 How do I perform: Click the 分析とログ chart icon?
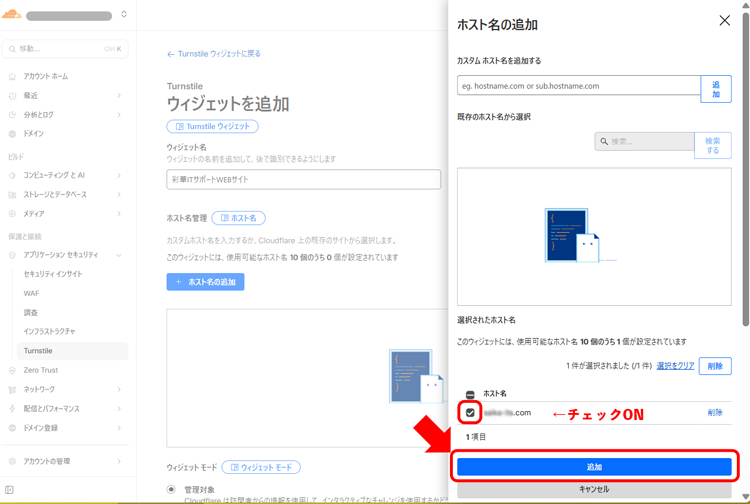click(x=12, y=115)
